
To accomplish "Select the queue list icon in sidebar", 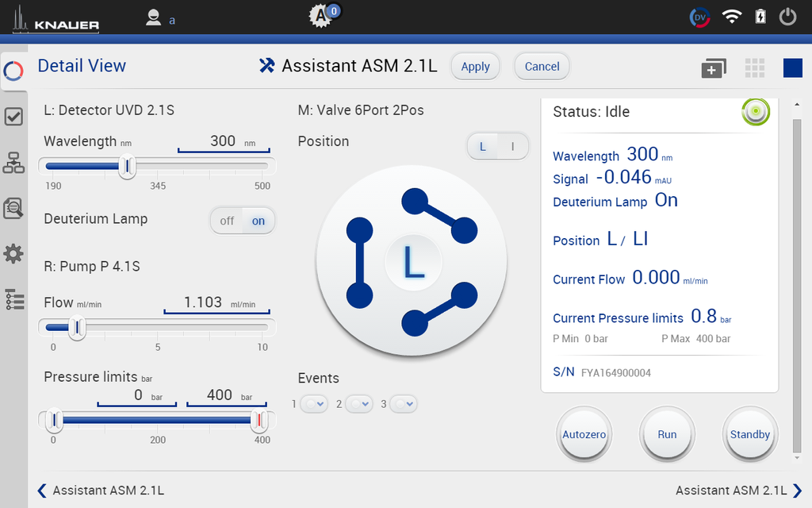I will [13, 299].
